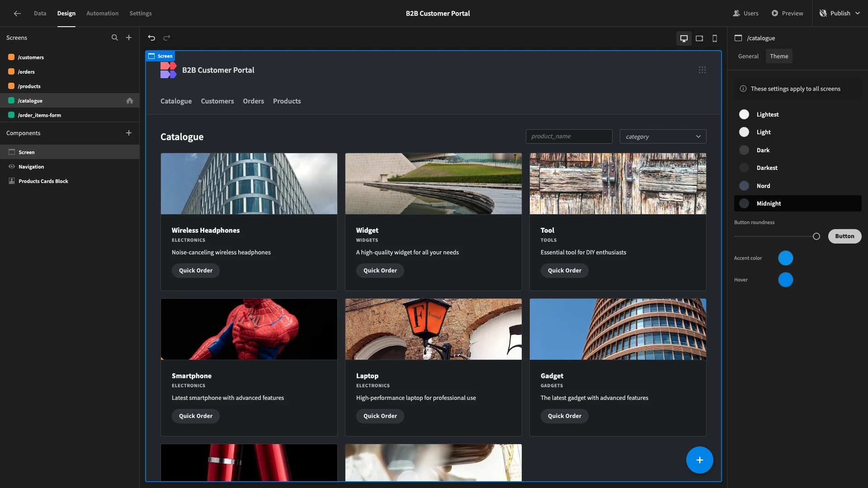868x488 pixels.
Task: Click the info icon in settings notice
Action: click(743, 89)
